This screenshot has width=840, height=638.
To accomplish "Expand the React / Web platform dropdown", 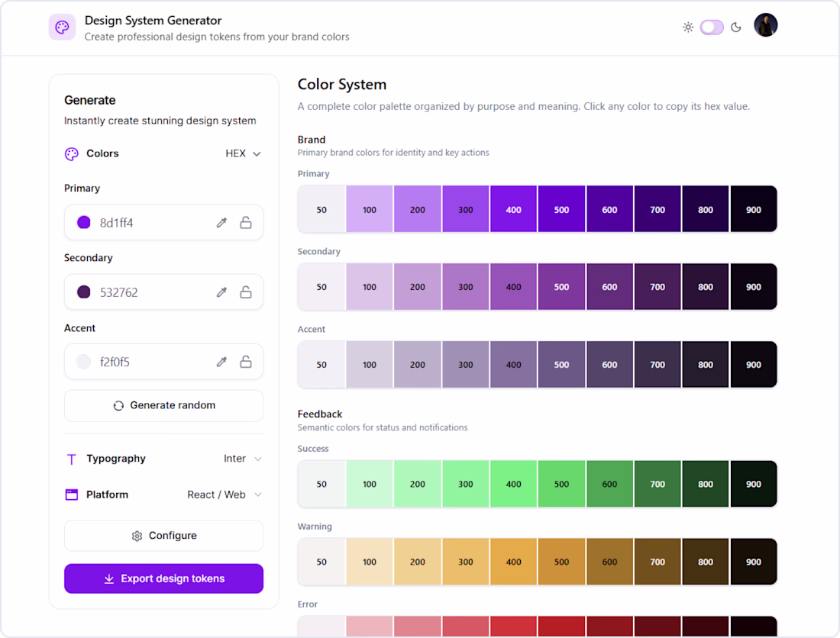I will (x=225, y=495).
